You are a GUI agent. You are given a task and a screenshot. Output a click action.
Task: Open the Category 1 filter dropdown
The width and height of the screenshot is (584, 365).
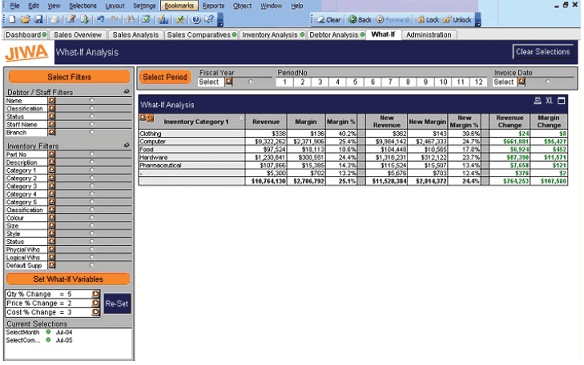(x=51, y=170)
